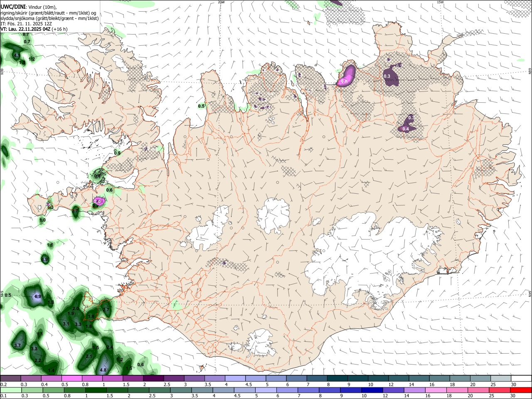The height and width of the screenshot is (399, 532).
Task: Click the Vatnajökull glacier, the largest white area
Action: pos(374,258)
